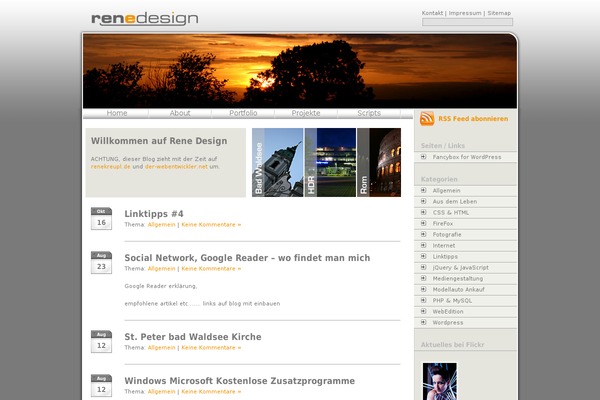Open St. Peter bad Waldsee Kirche post

193,337
